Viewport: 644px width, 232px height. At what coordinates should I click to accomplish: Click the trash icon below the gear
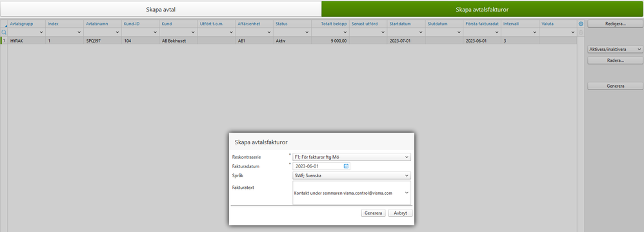coord(581,32)
